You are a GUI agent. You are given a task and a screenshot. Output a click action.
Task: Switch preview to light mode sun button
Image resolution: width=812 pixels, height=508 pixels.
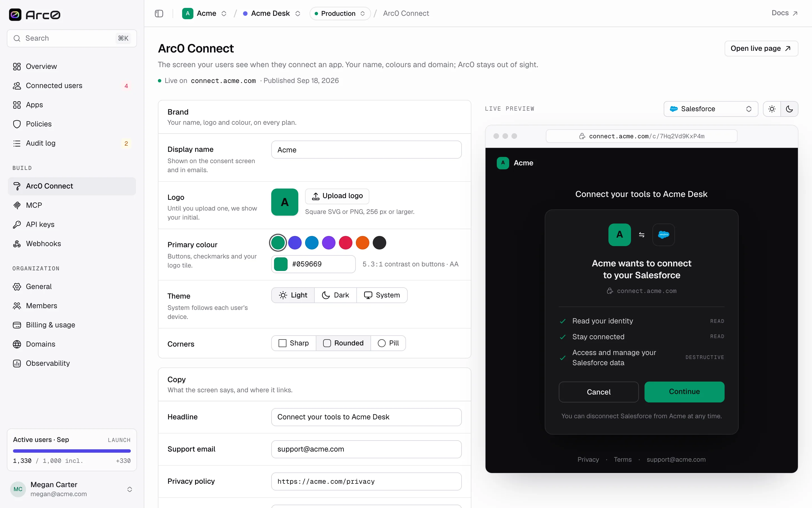pyautogui.click(x=772, y=109)
